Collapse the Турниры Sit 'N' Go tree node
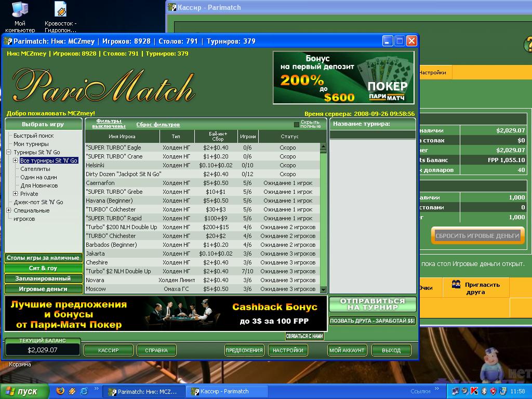Screen dimensions: 532x399 [9, 152]
